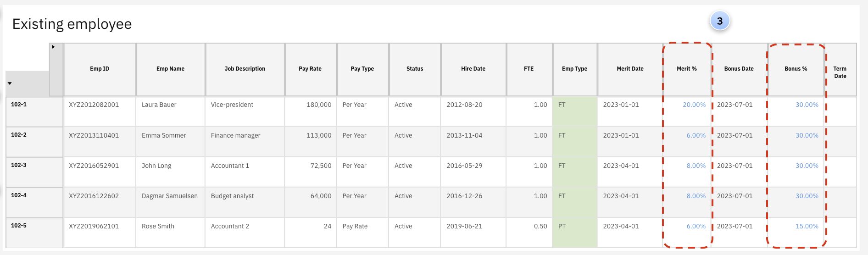
Task: Select the Emp ID column header
Action: point(100,69)
